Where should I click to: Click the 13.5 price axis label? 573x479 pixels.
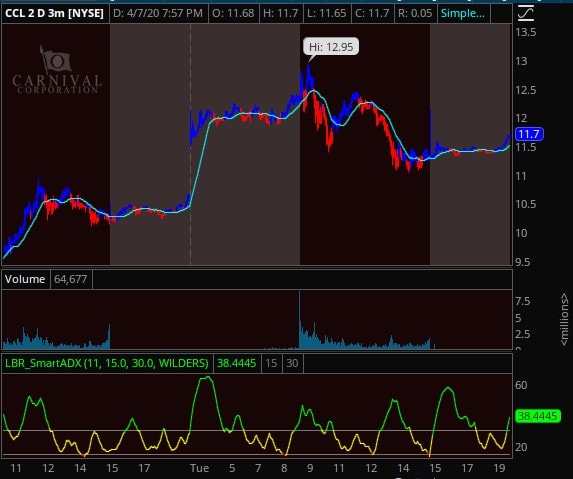(x=526, y=32)
